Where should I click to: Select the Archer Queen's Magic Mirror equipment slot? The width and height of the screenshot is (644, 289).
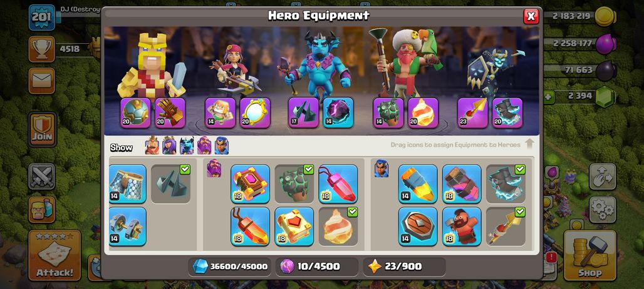coord(254,113)
